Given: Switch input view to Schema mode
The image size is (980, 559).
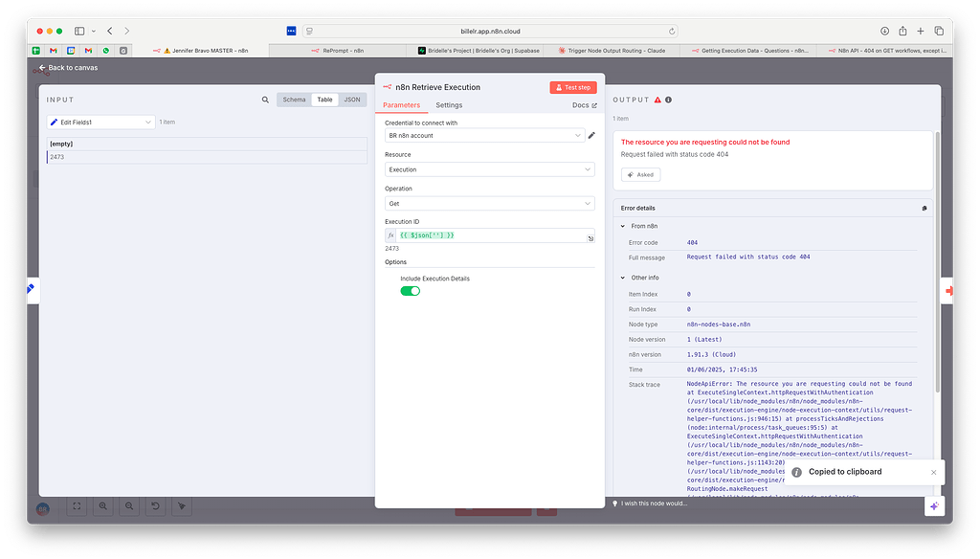Looking at the screenshot, I should coord(294,99).
